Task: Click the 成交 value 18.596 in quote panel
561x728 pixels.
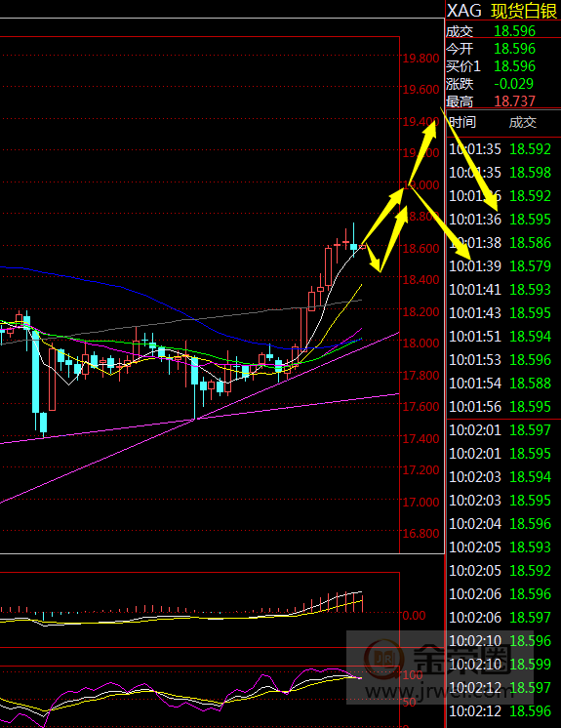Action: point(514,31)
